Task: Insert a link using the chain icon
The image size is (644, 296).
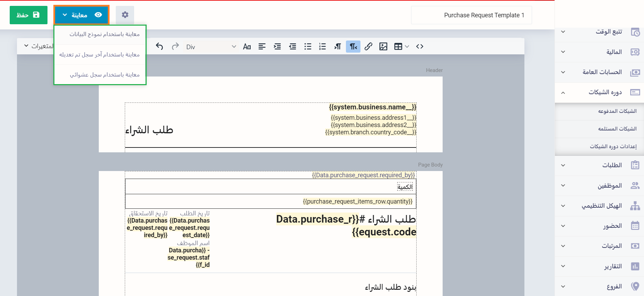Action: (368, 46)
